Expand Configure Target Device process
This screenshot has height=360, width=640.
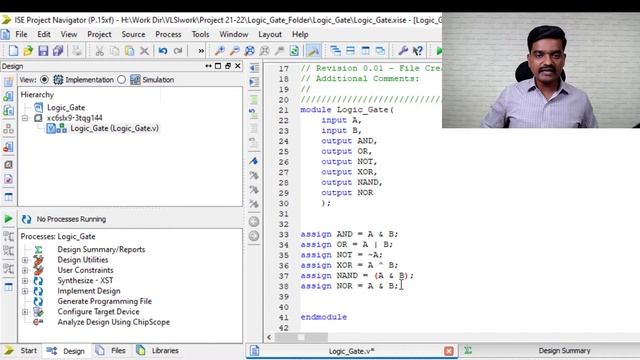pos(25,312)
